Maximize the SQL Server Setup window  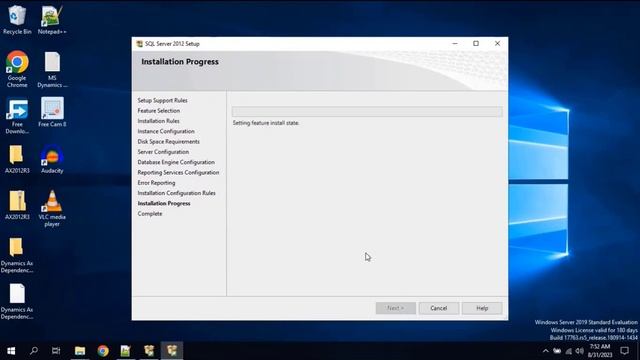click(x=476, y=44)
